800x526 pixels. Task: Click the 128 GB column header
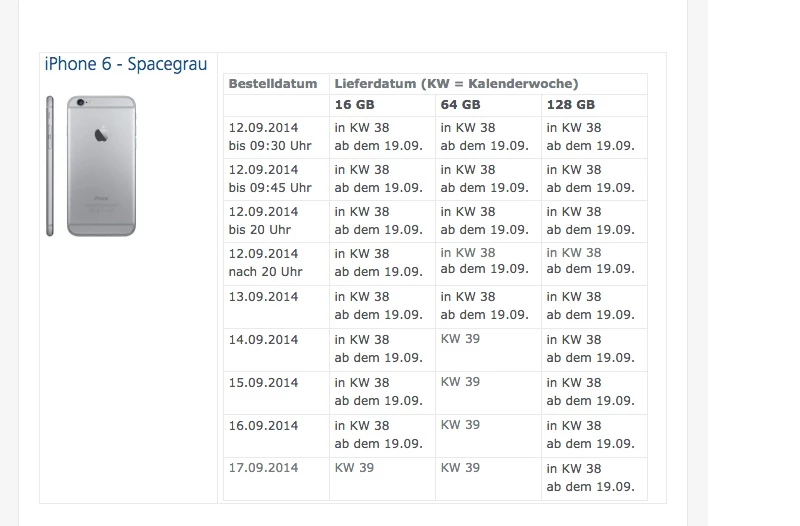click(x=594, y=105)
